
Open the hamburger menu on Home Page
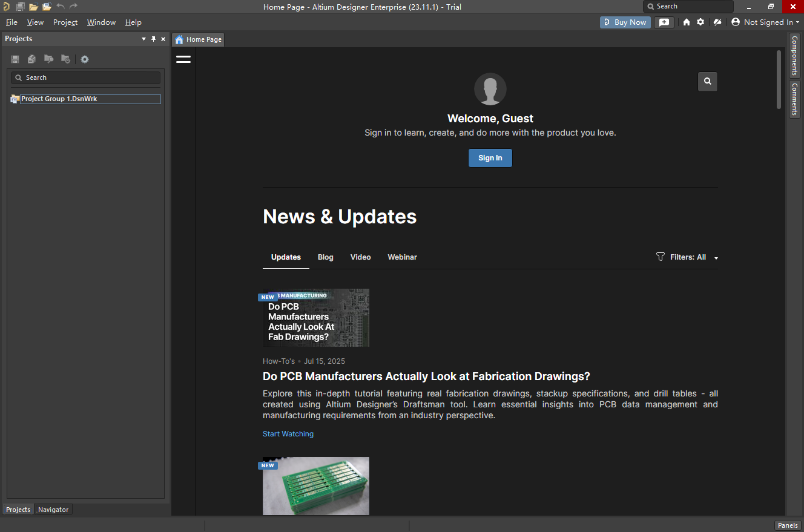pyautogui.click(x=183, y=59)
